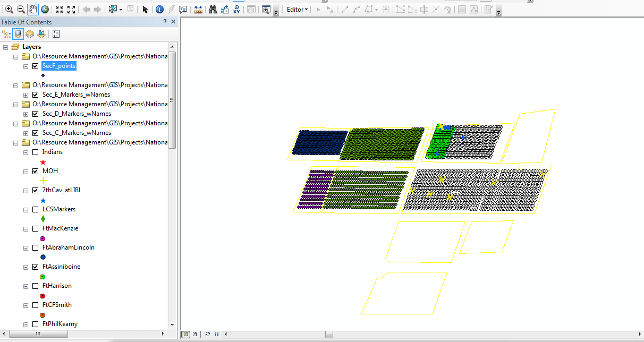
Task: Open the Find dialog
Action: [x=212, y=8]
